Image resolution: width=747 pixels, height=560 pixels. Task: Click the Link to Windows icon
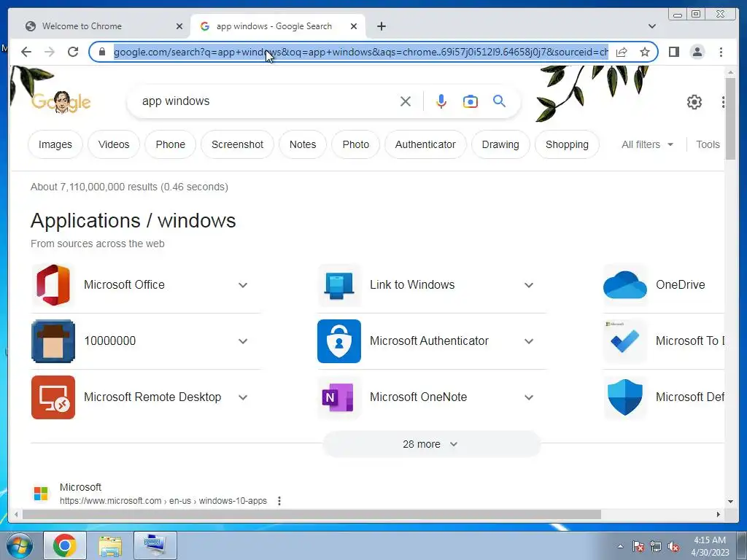pyautogui.click(x=338, y=285)
